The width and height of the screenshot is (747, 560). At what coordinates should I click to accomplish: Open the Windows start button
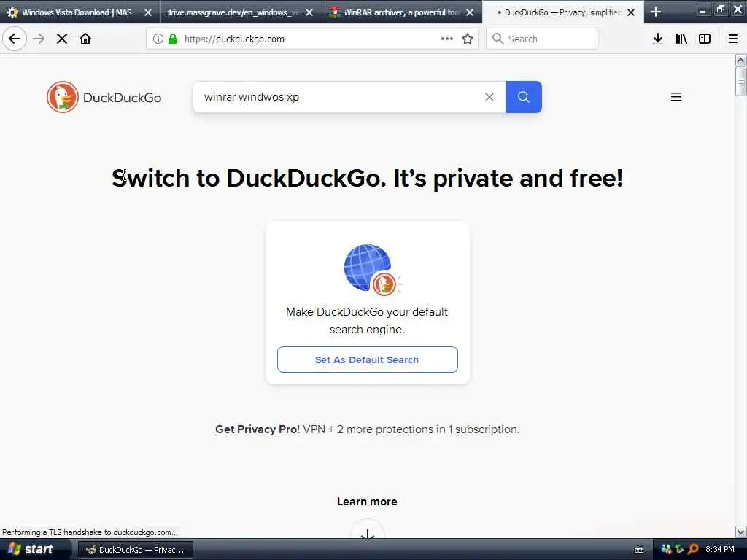31,549
